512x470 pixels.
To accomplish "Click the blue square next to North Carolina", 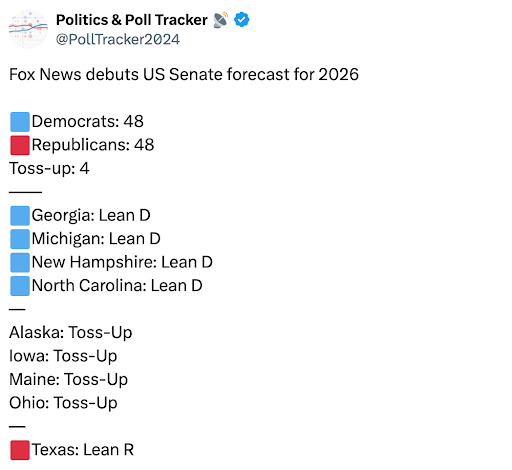I will pos(20,286).
